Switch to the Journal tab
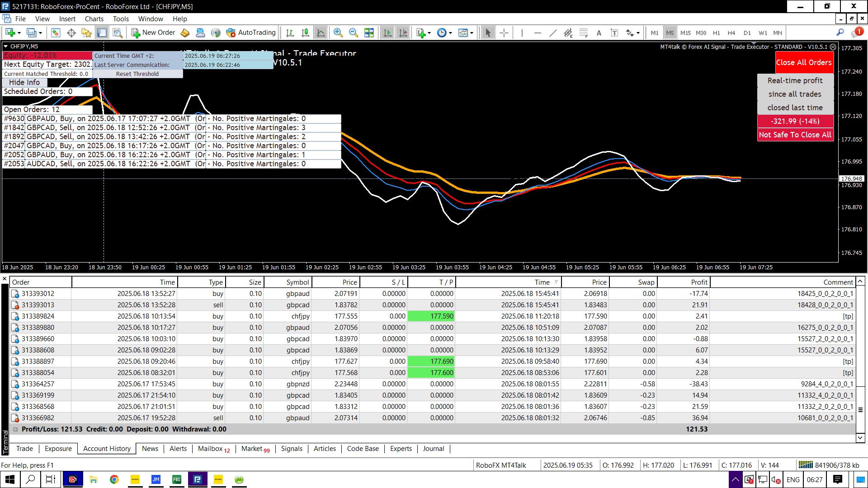 [433, 449]
